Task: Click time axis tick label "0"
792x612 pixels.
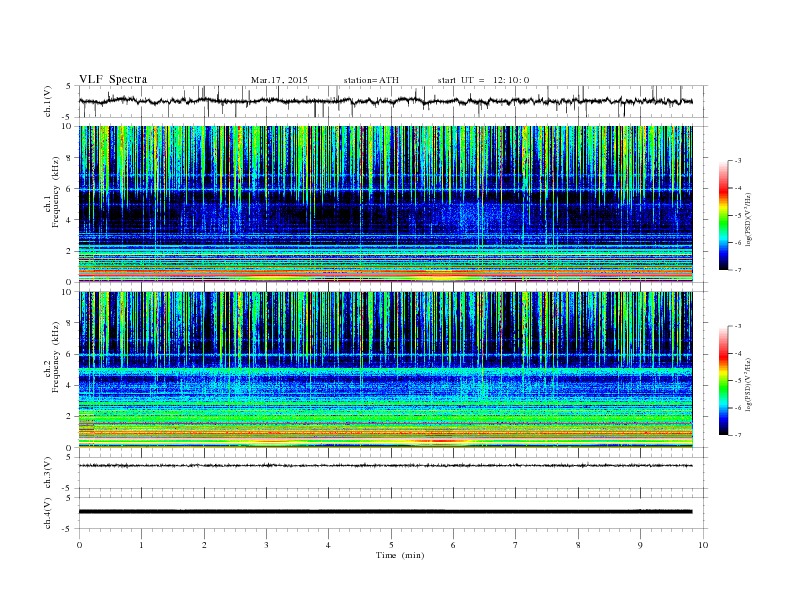Action: pos(79,545)
